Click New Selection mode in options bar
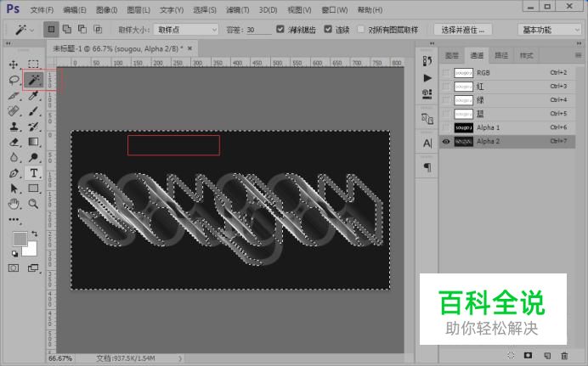This screenshot has height=366, width=588. click(x=51, y=29)
